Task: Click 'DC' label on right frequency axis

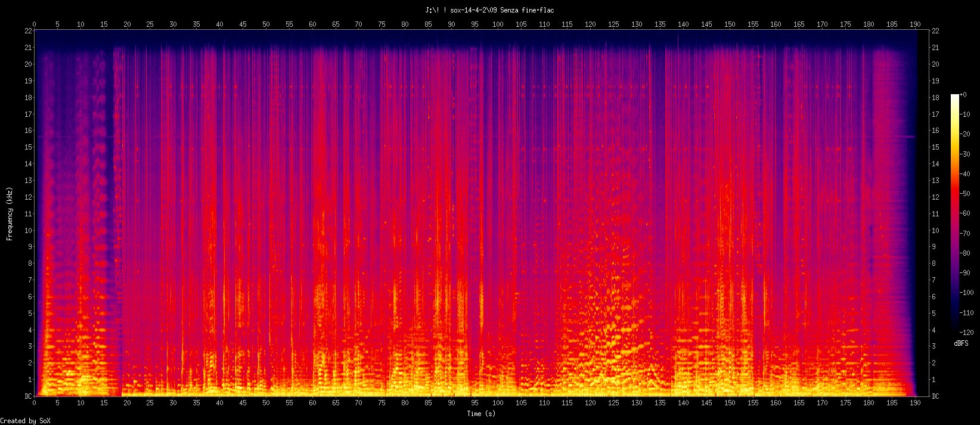Action: [x=936, y=396]
